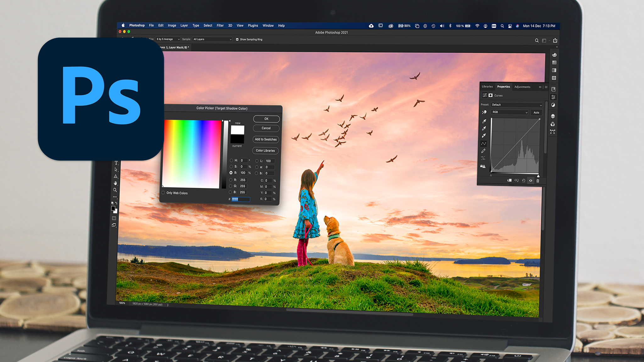Click the Share icon in options bar

coord(555,40)
